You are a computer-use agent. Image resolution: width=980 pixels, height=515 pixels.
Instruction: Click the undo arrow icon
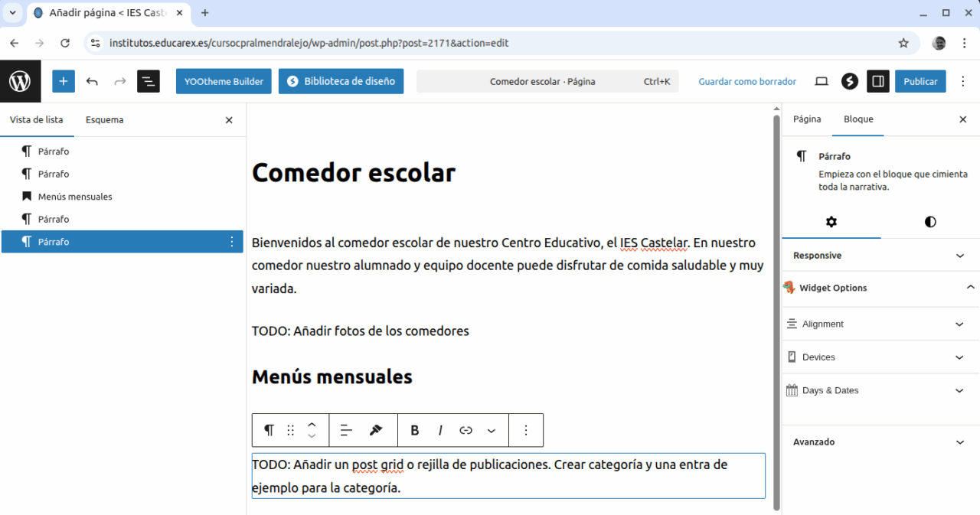(92, 81)
